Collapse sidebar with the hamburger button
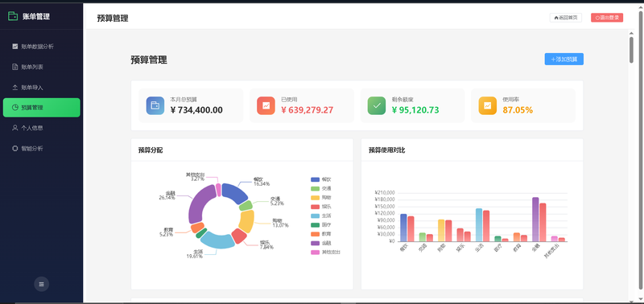 [x=42, y=284]
